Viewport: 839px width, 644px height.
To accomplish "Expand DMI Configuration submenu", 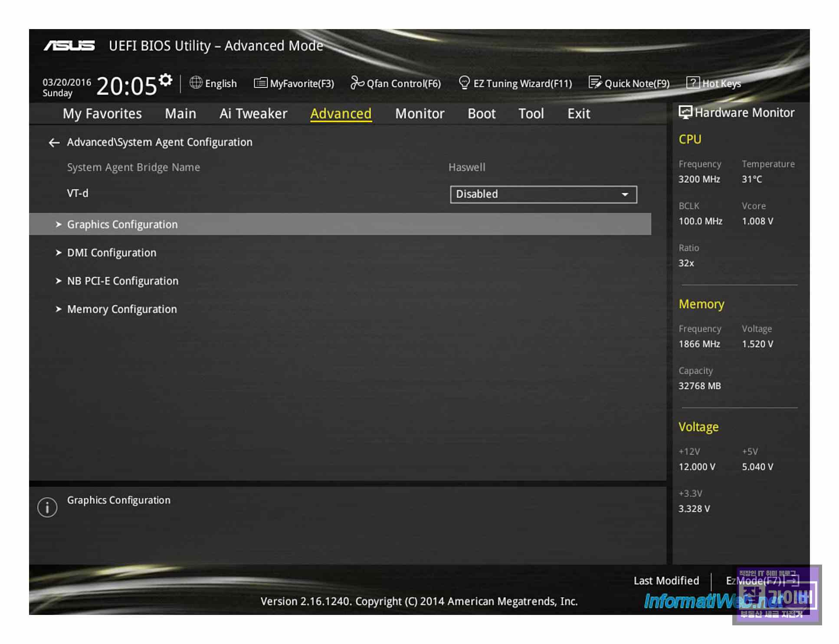I will point(111,253).
